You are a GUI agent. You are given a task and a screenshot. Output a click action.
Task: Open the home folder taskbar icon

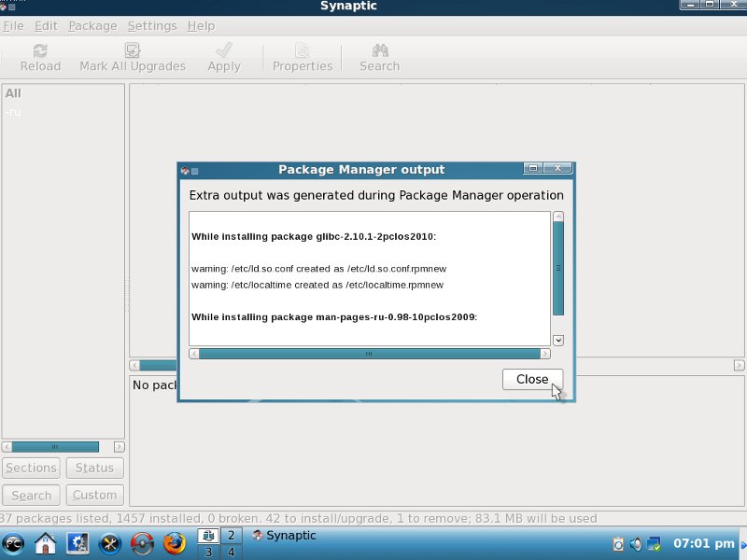45,543
